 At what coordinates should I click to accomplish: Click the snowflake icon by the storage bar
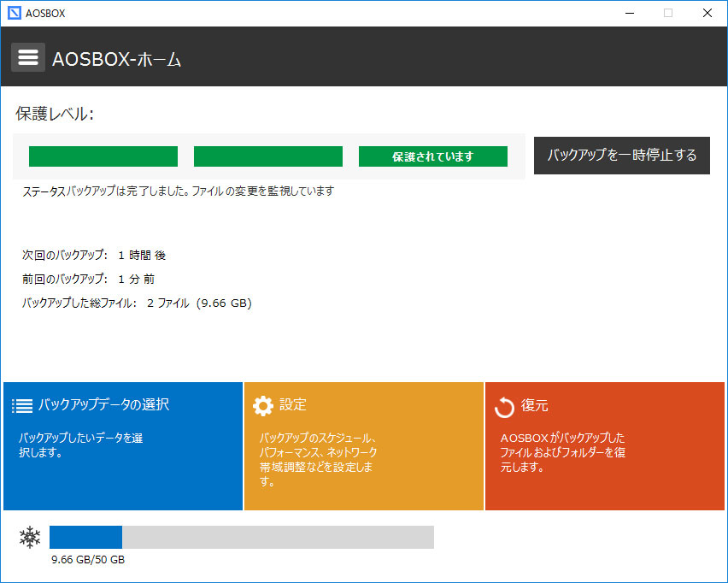30,538
